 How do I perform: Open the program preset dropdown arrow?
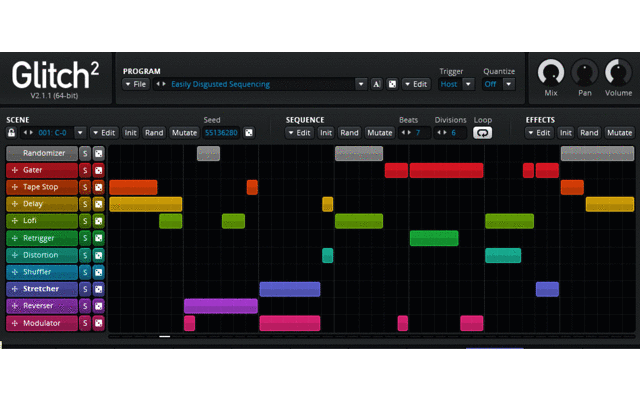[x=361, y=84]
